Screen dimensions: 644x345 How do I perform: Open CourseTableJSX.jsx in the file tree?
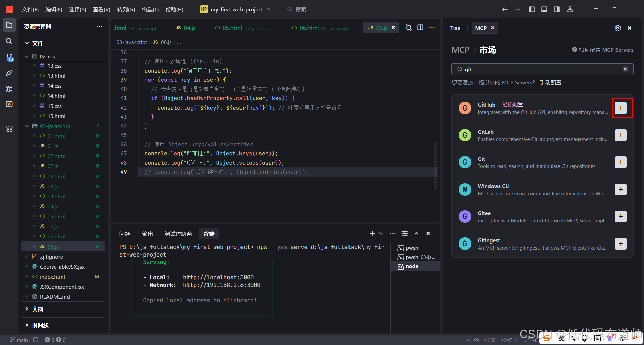click(x=64, y=267)
